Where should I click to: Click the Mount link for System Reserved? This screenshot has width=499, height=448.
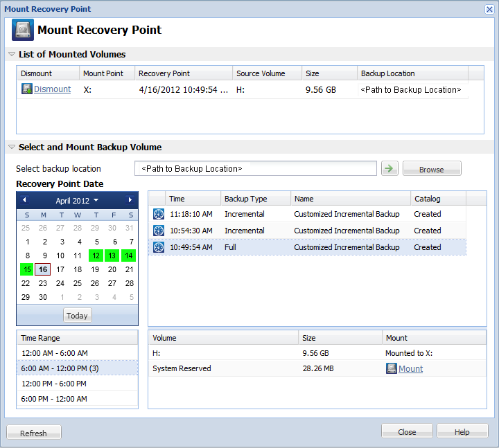(x=410, y=369)
